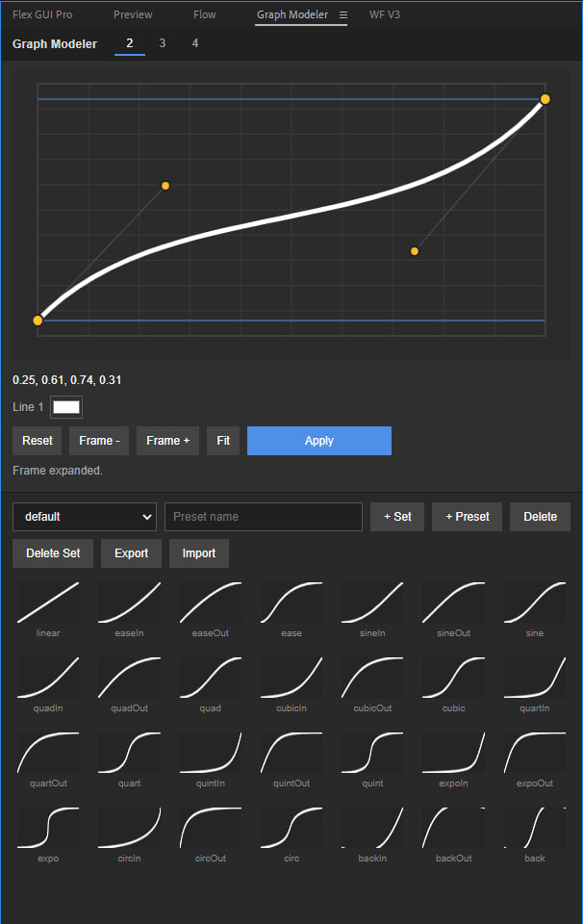
Task: Click the Delete preset button
Action: coord(540,517)
